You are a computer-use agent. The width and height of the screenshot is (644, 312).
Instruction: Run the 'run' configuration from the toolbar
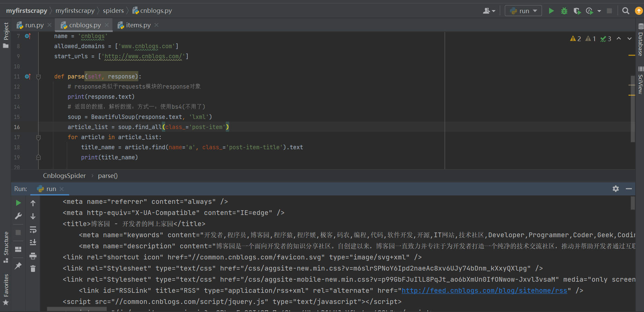click(x=551, y=11)
